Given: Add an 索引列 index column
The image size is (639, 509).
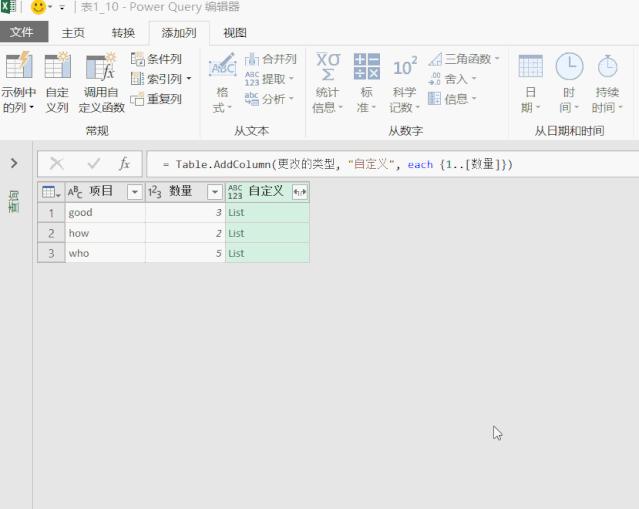Looking at the screenshot, I should click(x=156, y=79).
